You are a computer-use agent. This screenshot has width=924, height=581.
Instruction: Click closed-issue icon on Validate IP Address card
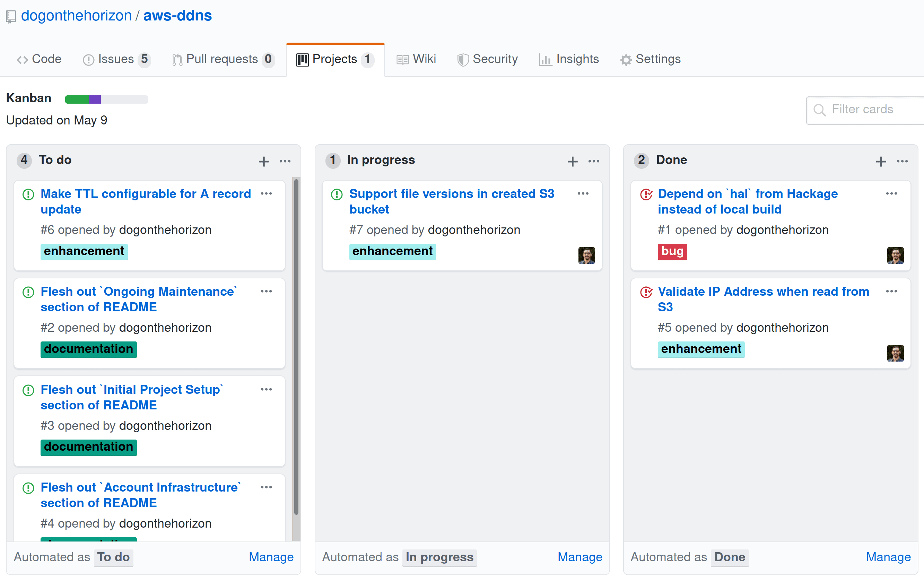click(x=646, y=293)
